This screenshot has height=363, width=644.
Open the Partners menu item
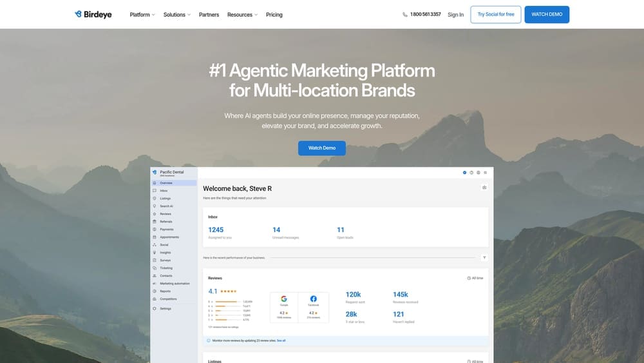tap(209, 14)
